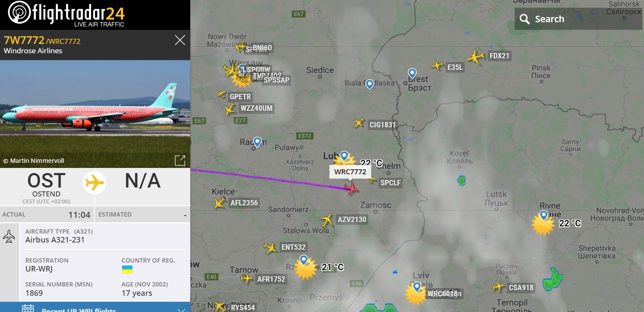Viewport: 644px width, 312px height.
Task: Close the 7W7772 flight details panel
Action: click(180, 40)
